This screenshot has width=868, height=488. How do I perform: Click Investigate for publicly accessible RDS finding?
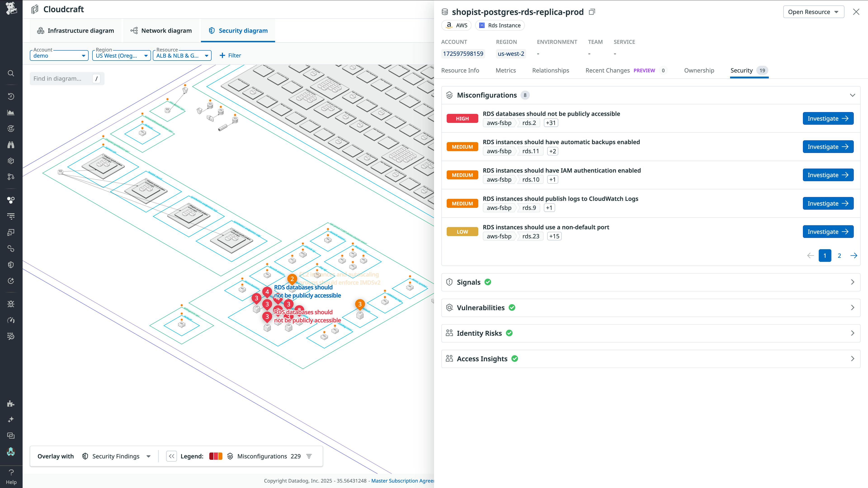[x=828, y=118]
